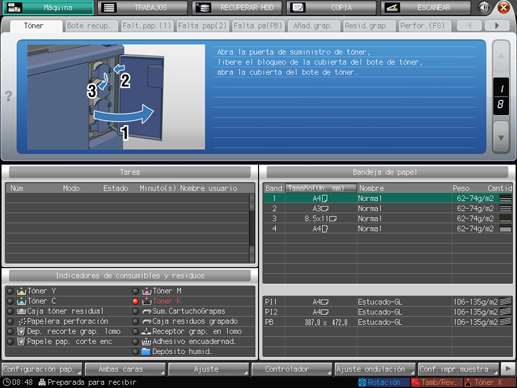Select tray 1 A4 Normal row
The height and width of the screenshot is (388, 517).
pyautogui.click(x=388, y=198)
